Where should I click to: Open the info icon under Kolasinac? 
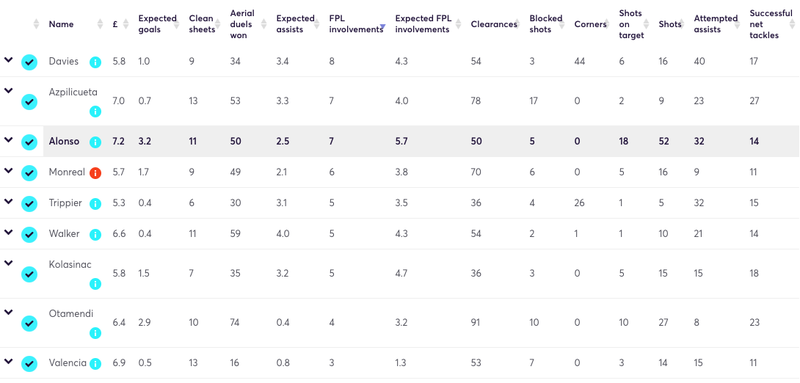pos(95,284)
